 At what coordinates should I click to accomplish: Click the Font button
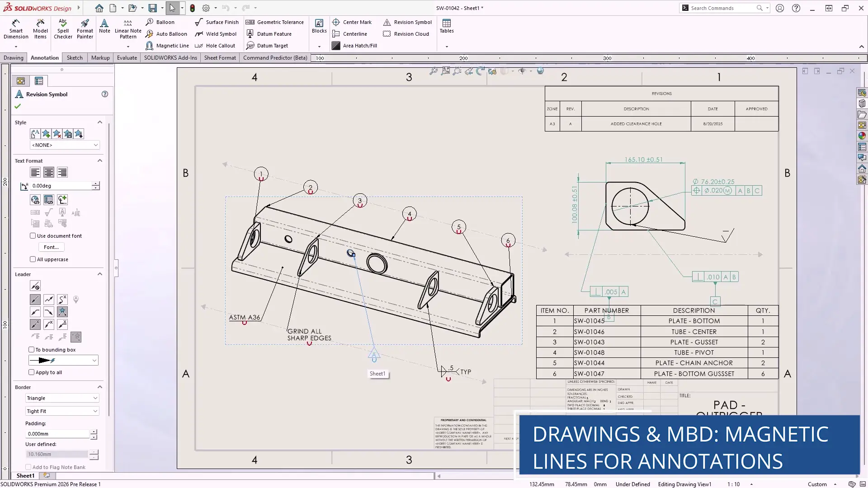click(x=51, y=247)
